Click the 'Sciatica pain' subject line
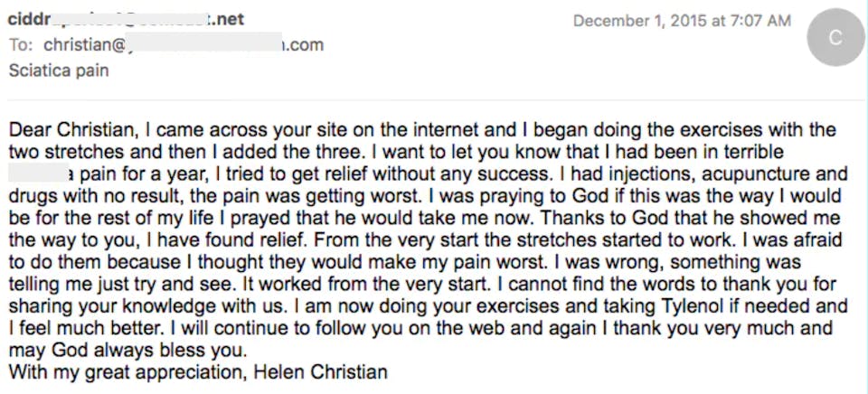 click(59, 70)
